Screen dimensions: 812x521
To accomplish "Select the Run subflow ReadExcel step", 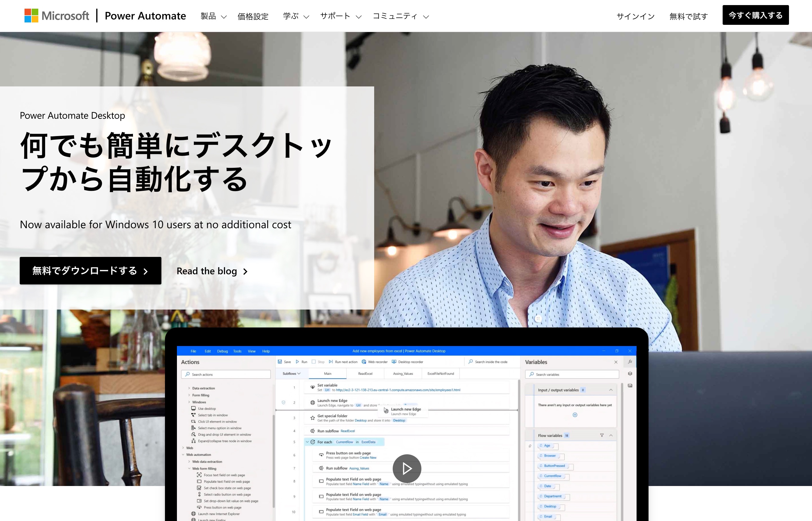I will (407, 431).
